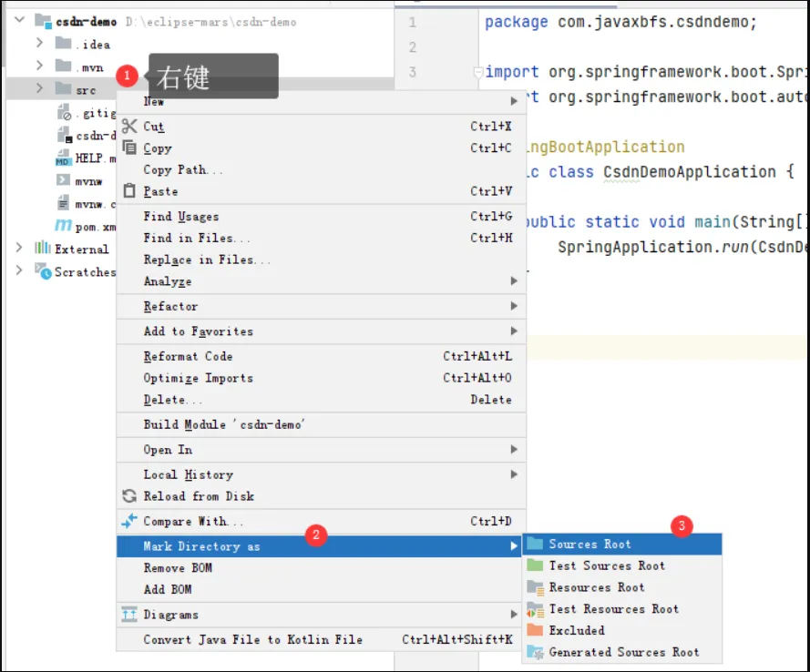
Task: Select Find Usages
Action: point(322,216)
